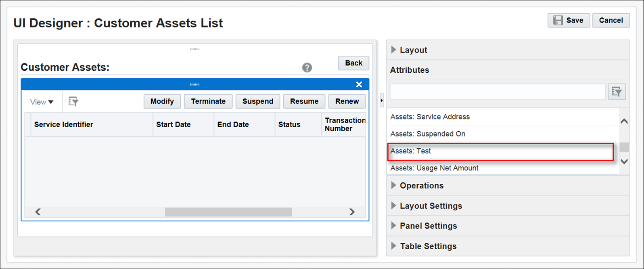This screenshot has width=644, height=269.
Task: Click the help question mark icon
Action: tap(307, 67)
